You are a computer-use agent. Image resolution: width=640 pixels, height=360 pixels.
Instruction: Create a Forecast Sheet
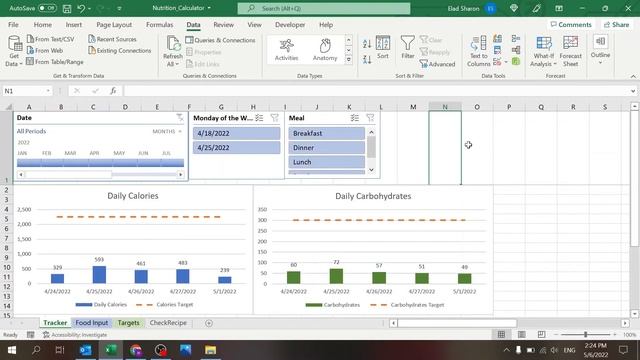pos(571,51)
